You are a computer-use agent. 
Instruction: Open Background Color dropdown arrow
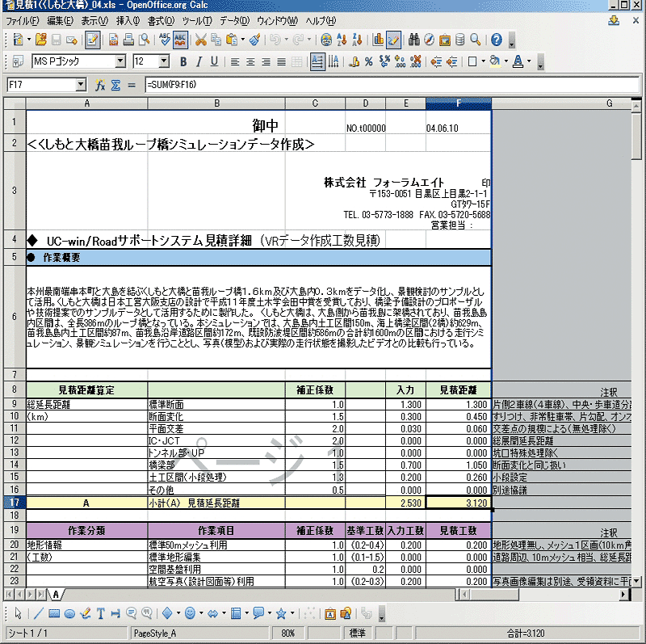pyautogui.click(x=506, y=62)
